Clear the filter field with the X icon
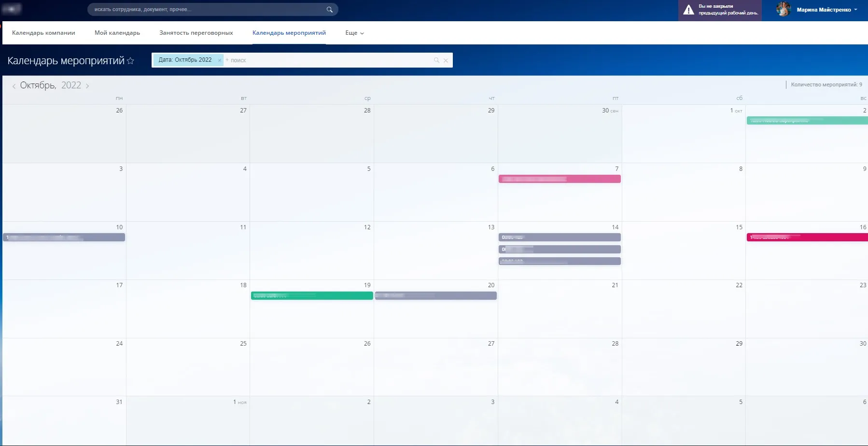This screenshot has width=868, height=446. (446, 60)
